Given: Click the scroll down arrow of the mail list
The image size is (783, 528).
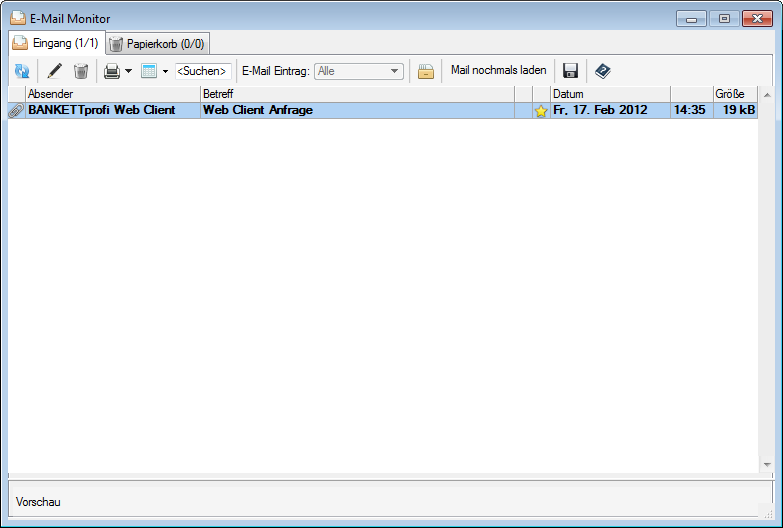Looking at the screenshot, I should [x=767, y=466].
